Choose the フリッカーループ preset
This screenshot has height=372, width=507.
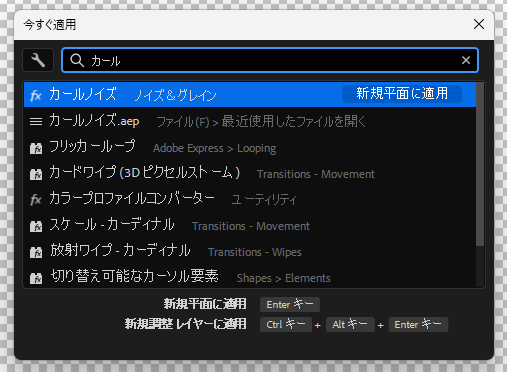[x=250, y=147]
